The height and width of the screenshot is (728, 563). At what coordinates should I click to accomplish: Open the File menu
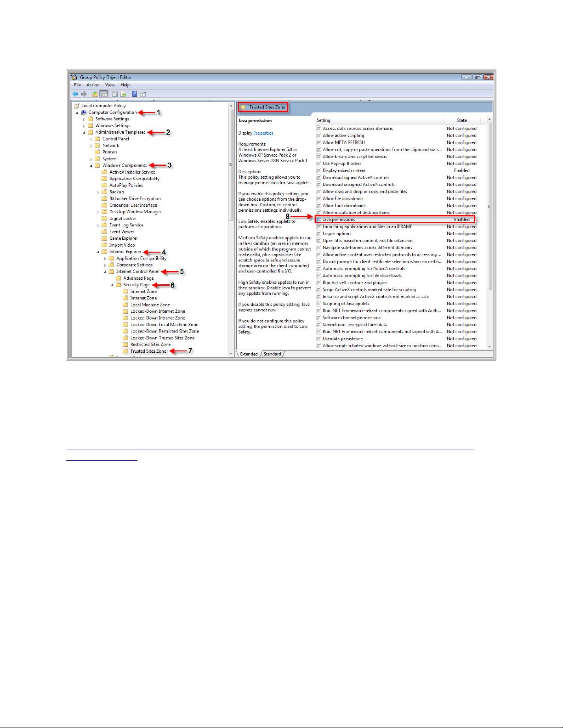pyautogui.click(x=77, y=85)
